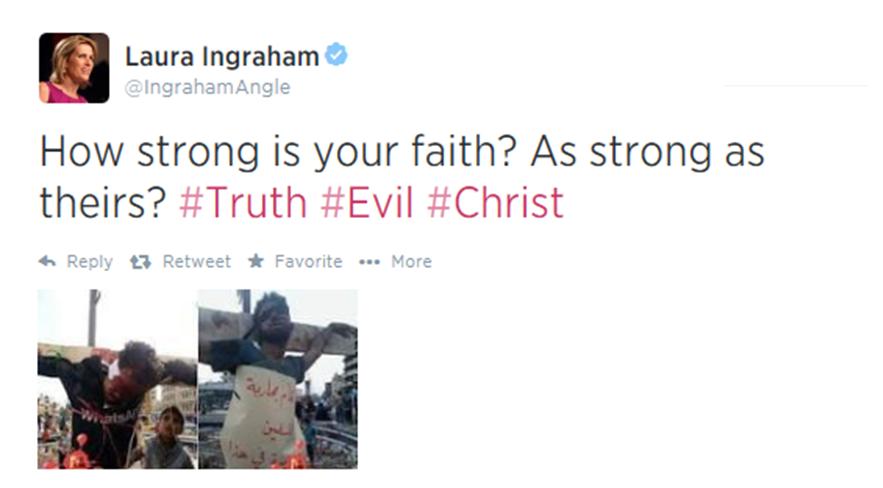Toggle Favorite via its text label
Screen dimensions: 883x488
308,261
